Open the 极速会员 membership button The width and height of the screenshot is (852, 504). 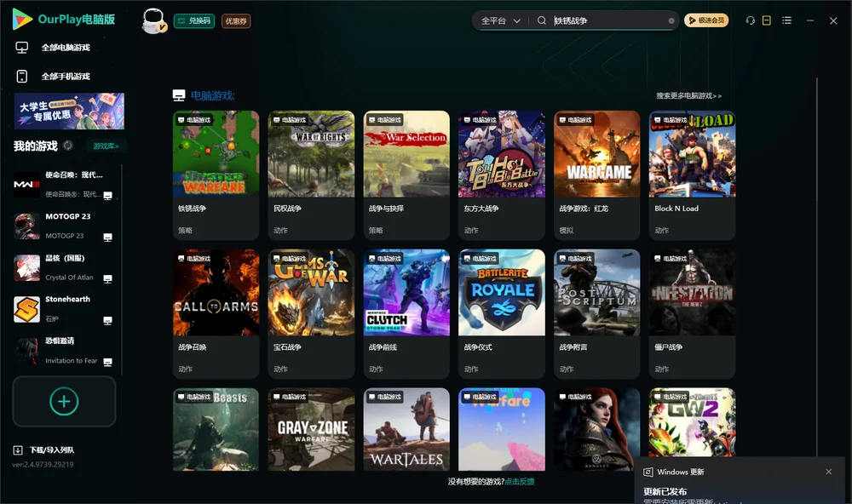click(705, 20)
